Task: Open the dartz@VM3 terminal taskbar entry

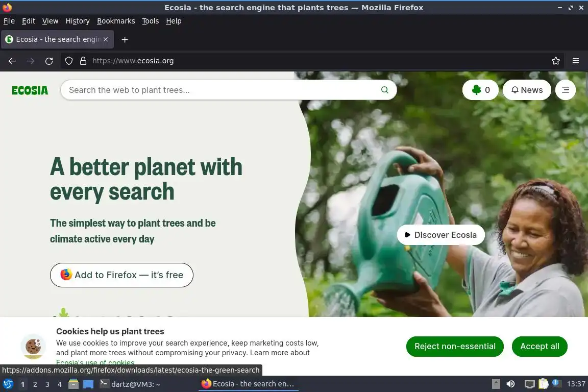Action: 131,384
